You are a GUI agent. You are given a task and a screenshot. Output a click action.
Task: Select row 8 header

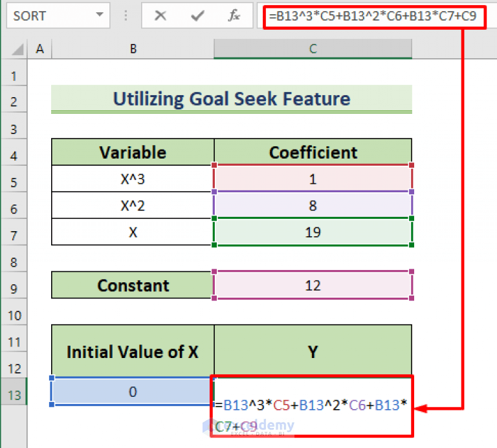[x=14, y=259]
